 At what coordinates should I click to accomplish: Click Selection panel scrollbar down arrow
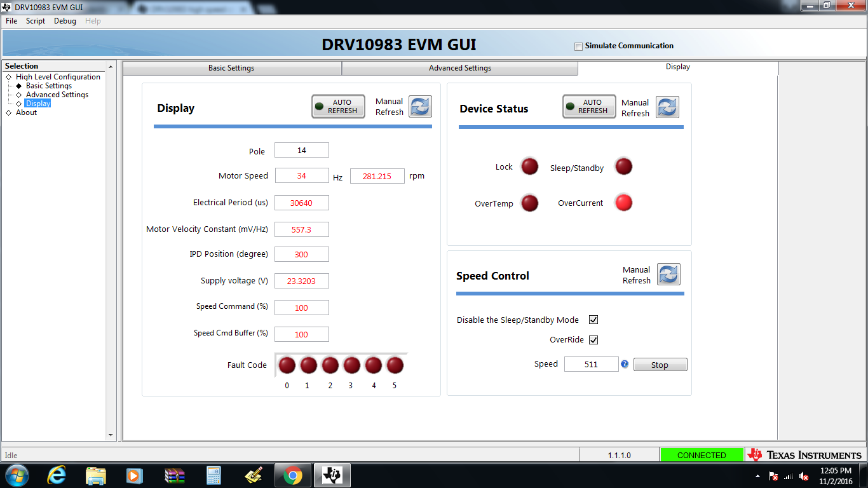(111, 435)
